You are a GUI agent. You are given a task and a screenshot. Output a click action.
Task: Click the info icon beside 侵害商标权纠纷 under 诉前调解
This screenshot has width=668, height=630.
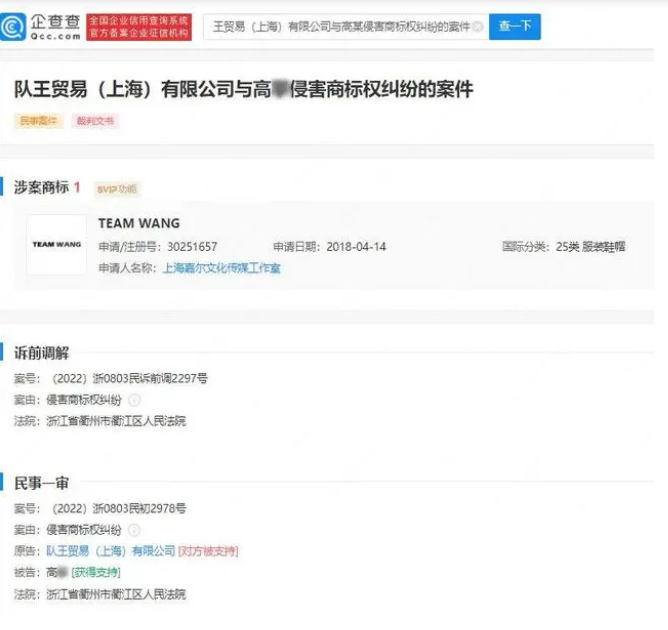pyautogui.click(x=134, y=400)
